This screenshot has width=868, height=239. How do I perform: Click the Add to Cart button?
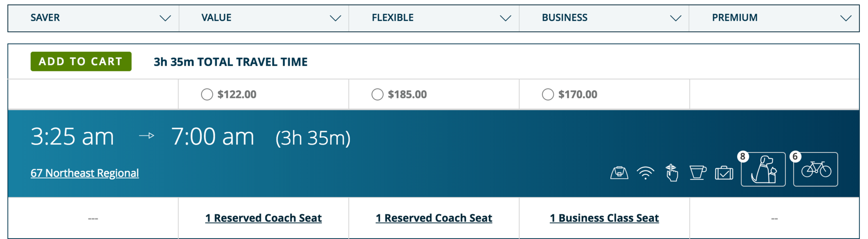(x=81, y=61)
